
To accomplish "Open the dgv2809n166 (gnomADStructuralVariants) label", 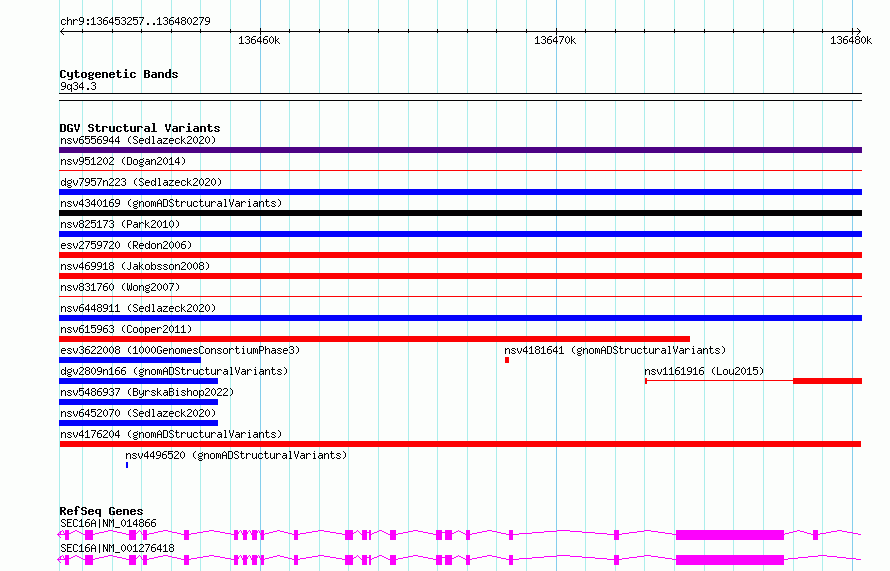I will coord(174,371).
